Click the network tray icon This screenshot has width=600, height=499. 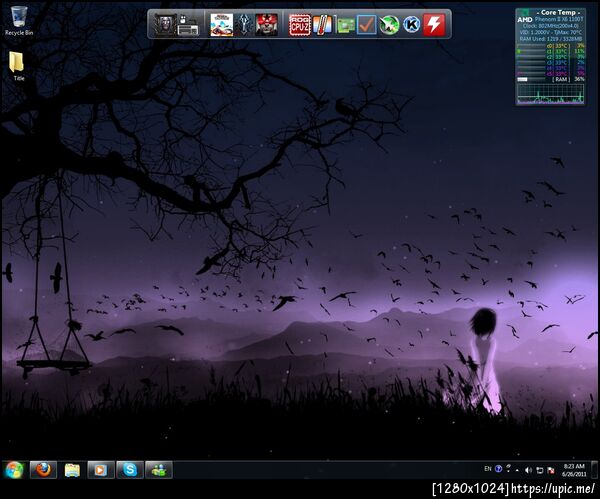coord(540,470)
